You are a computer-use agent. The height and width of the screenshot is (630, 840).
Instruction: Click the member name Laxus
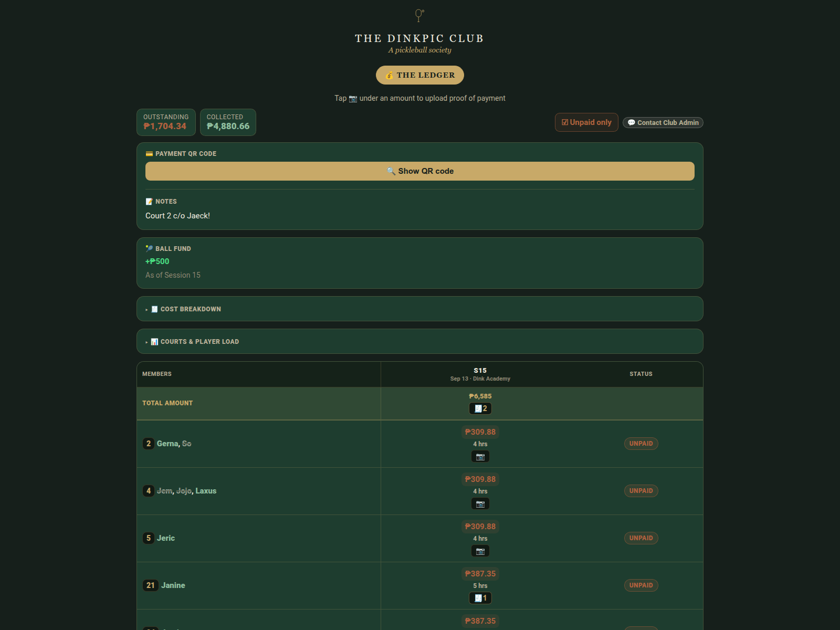(x=206, y=491)
